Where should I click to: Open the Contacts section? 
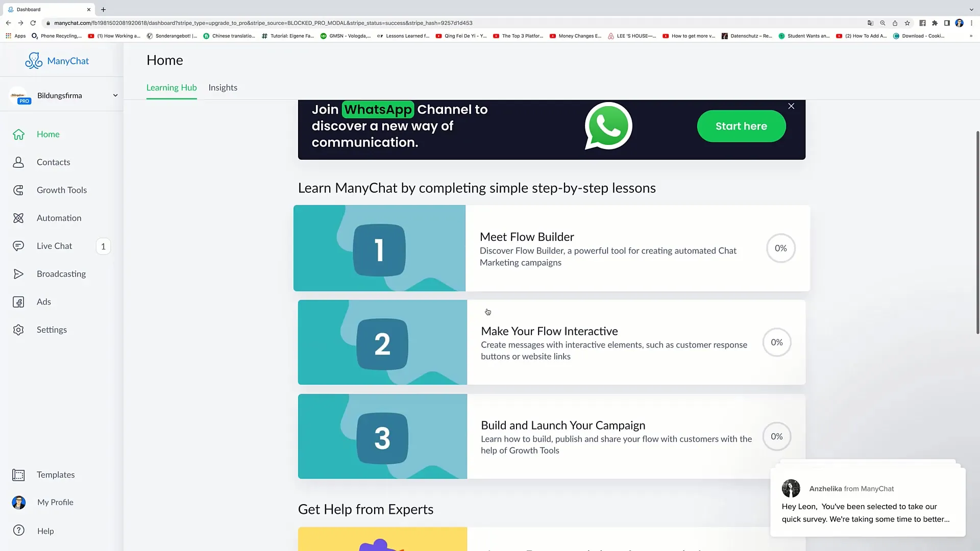pyautogui.click(x=53, y=161)
